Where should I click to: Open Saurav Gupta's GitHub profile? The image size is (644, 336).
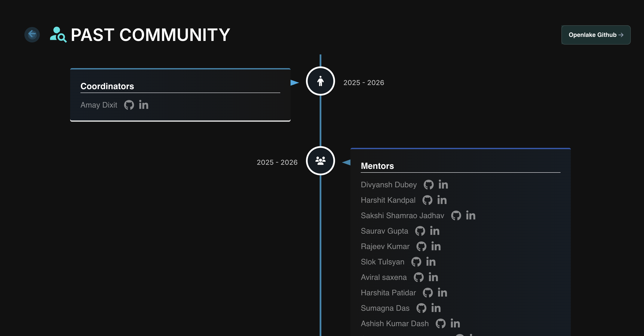pos(420,231)
